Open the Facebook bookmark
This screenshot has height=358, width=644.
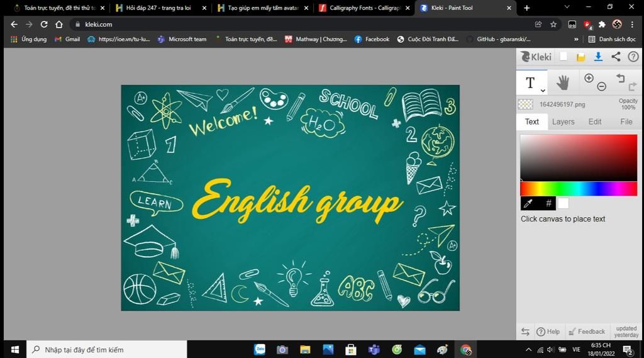(372, 39)
